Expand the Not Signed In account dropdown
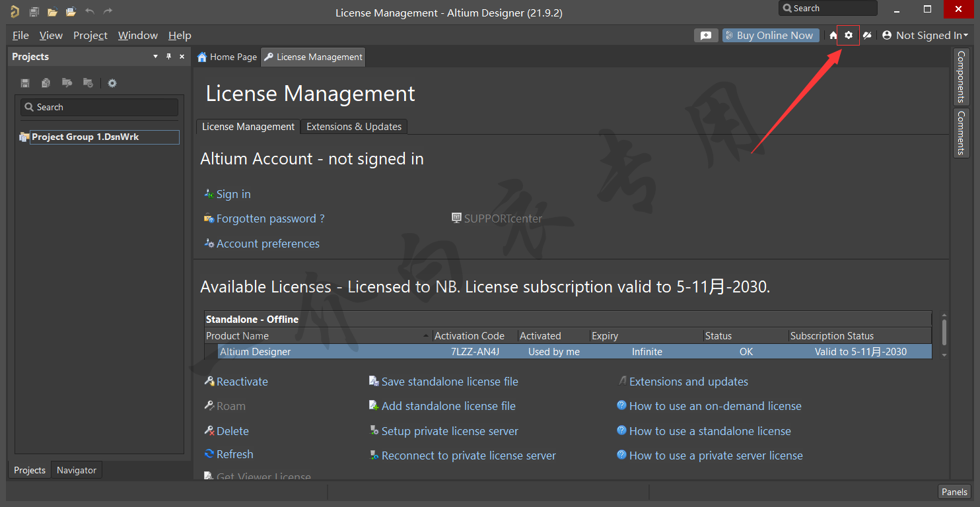This screenshot has height=507, width=980. [925, 36]
